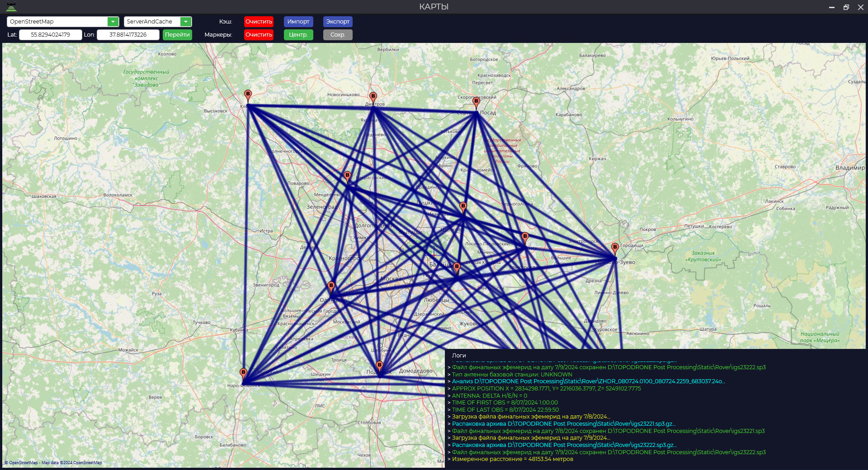868x470 pixels.
Task: Click the Lon coordinate input field
Action: click(128, 35)
